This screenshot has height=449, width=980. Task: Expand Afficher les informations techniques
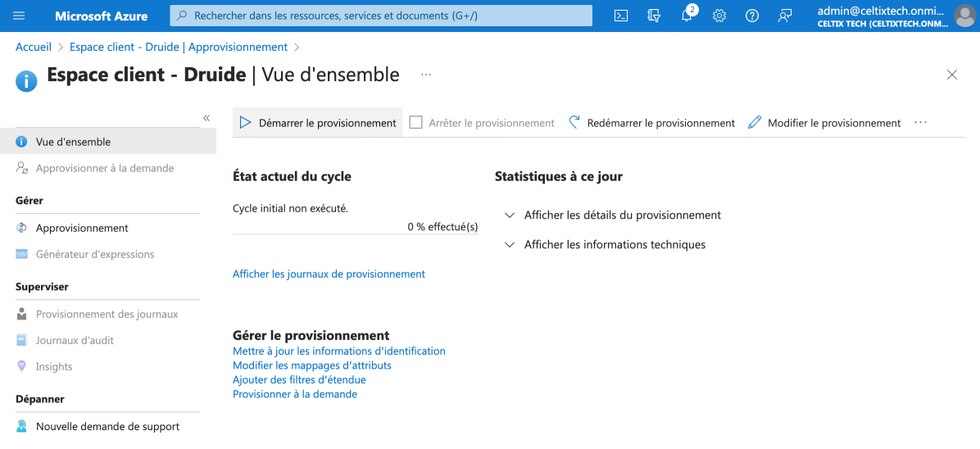[x=605, y=244]
